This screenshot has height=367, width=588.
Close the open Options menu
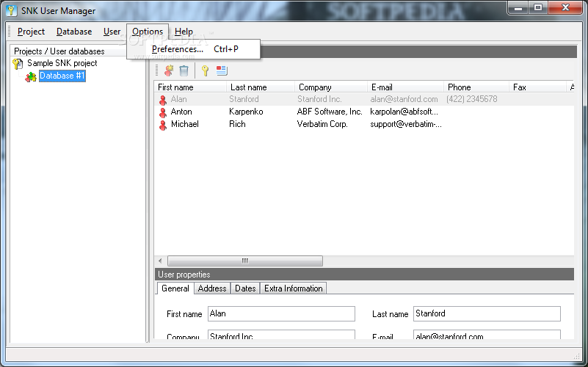click(148, 32)
